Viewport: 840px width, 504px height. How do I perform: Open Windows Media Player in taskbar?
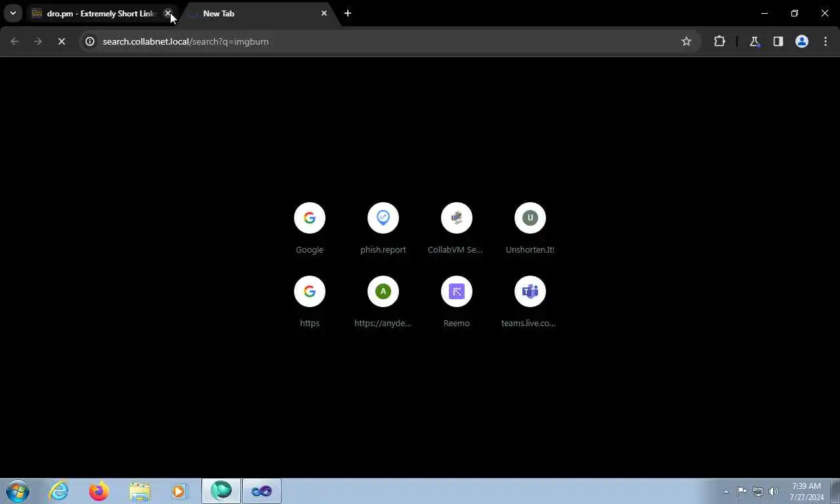[x=179, y=491]
